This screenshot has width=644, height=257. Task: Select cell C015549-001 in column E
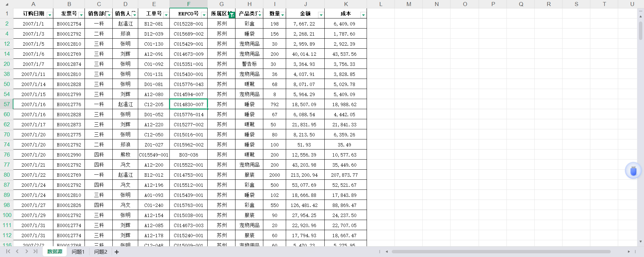tap(154, 155)
